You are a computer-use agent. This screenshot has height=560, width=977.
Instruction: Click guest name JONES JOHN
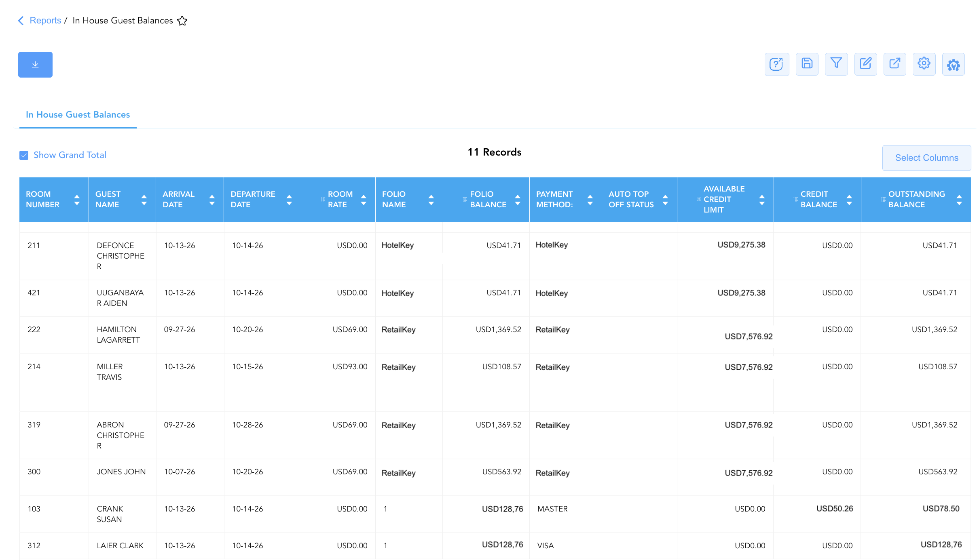(121, 472)
